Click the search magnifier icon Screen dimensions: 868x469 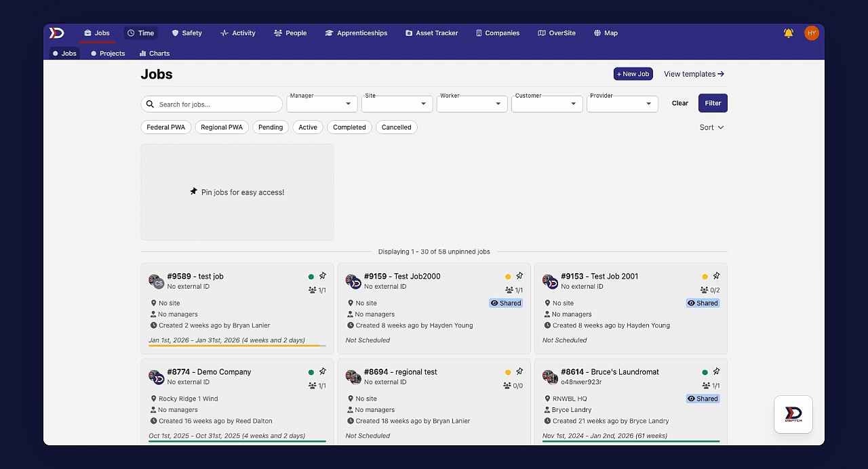click(151, 104)
